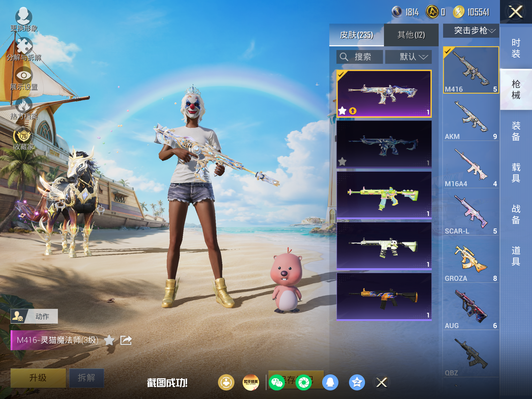This screenshot has width=532, height=399.
Task: Open the 默认 sort dropdown
Action: pos(408,57)
